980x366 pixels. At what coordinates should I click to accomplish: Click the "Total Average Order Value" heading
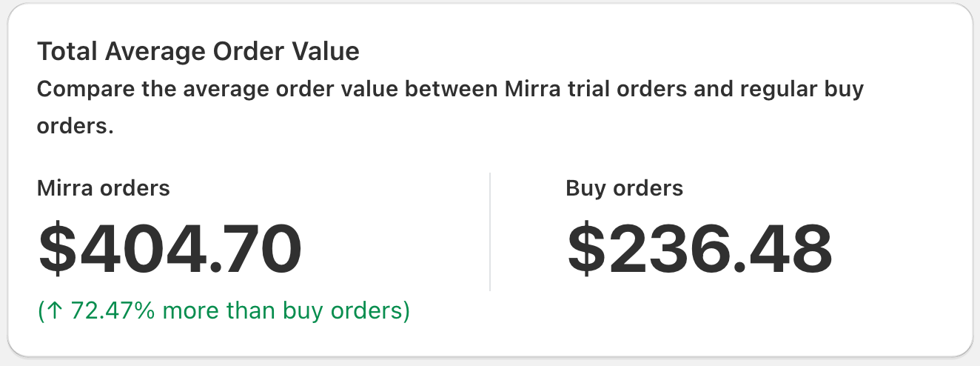198,52
